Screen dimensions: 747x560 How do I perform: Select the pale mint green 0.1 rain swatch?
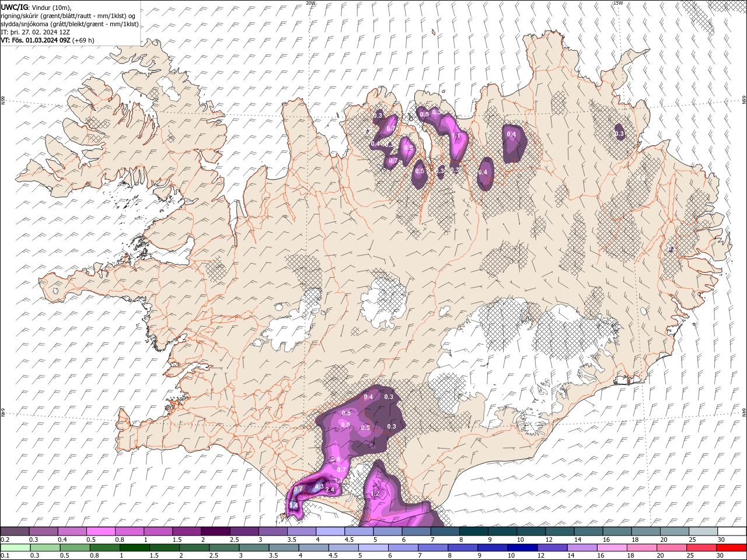(15, 548)
